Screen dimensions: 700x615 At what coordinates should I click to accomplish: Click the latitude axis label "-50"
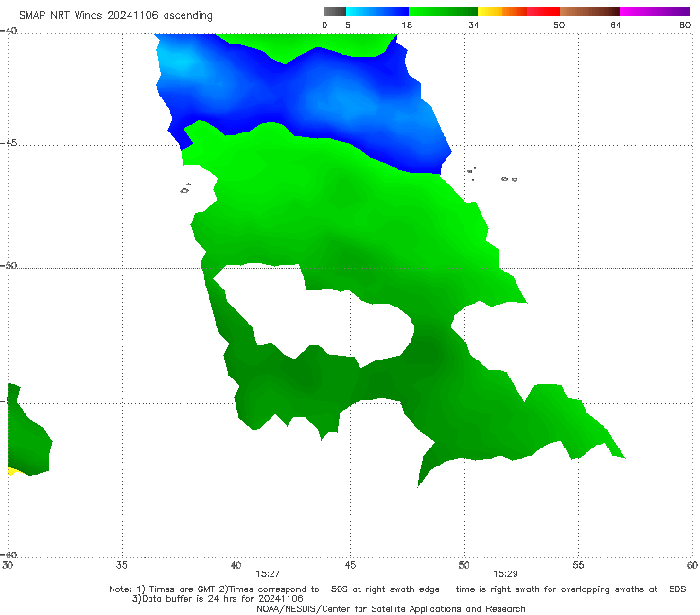tap(9, 265)
